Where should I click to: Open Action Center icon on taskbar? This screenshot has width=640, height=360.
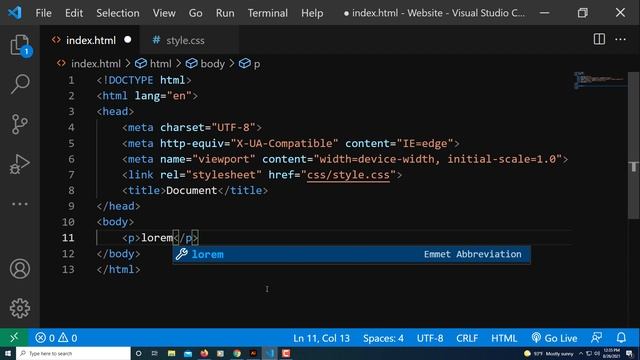point(629,353)
